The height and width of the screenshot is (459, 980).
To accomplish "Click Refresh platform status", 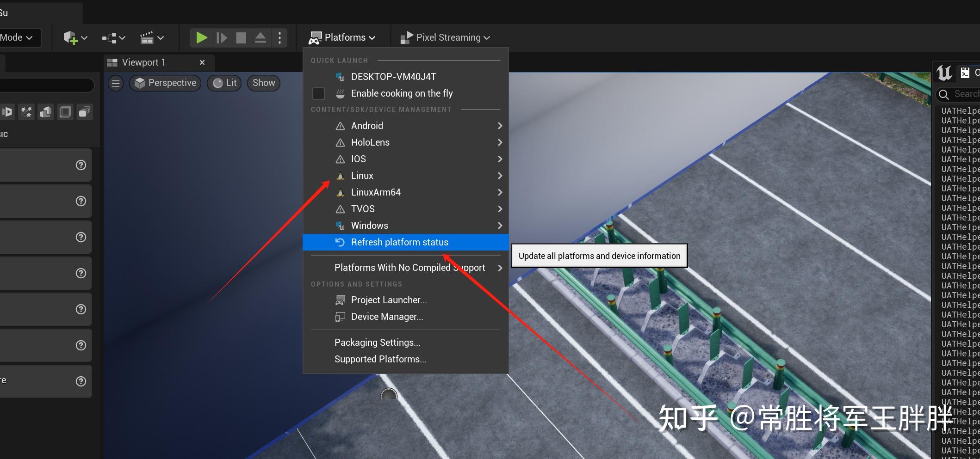I will pyautogui.click(x=399, y=242).
